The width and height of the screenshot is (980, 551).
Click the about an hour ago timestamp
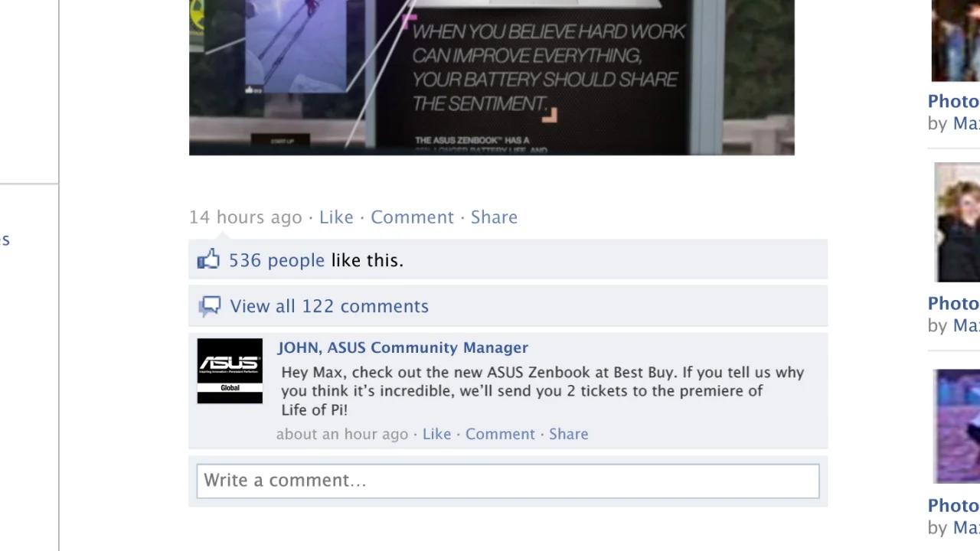342,434
